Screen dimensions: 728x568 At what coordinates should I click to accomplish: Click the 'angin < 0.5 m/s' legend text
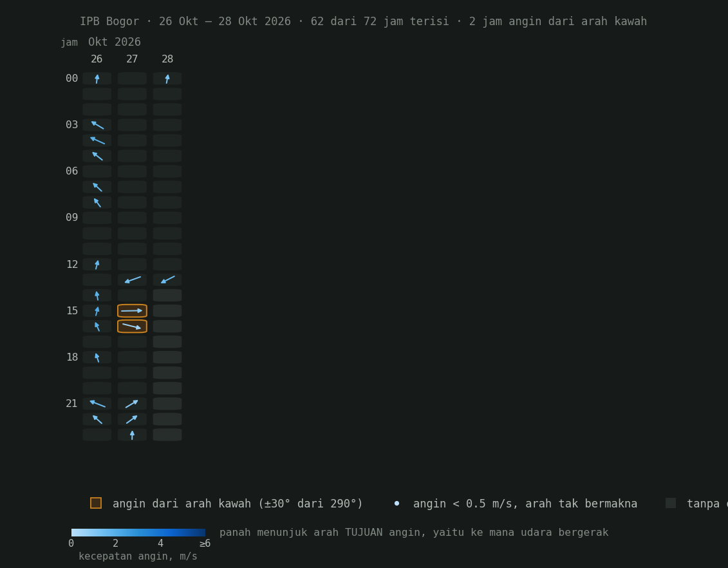[x=525, y=504]
